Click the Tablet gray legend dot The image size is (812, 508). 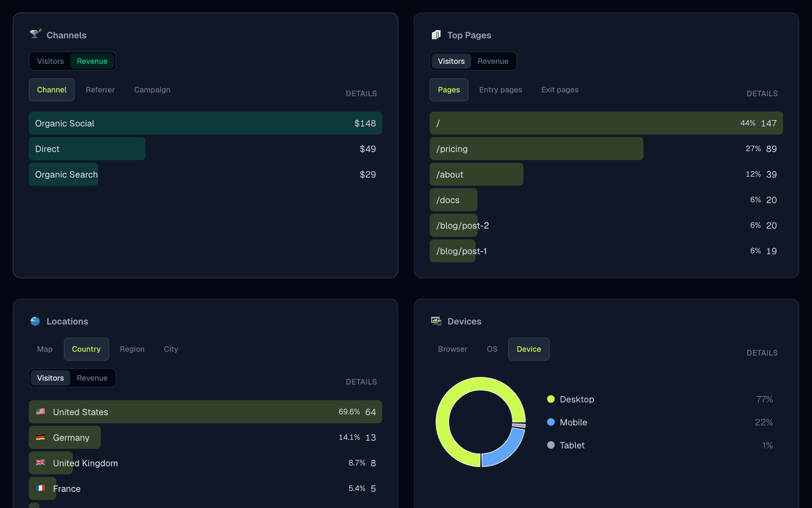click(551, 445)
